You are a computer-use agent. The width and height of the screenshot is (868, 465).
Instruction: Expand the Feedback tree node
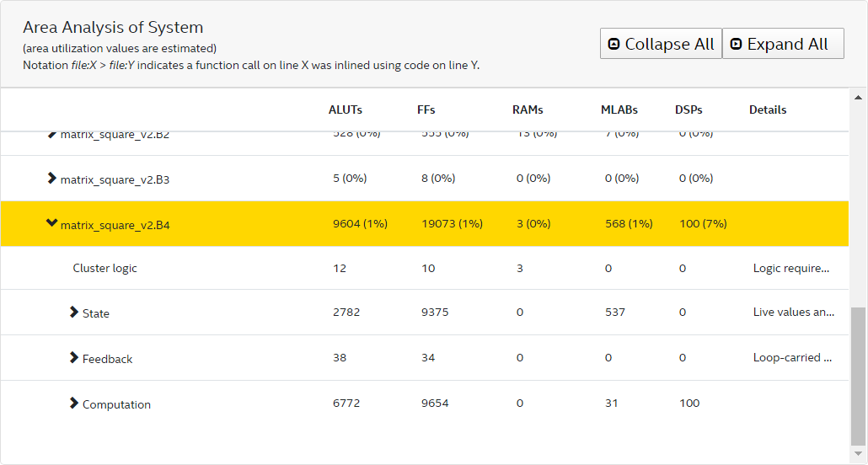(x=74, y=358)
